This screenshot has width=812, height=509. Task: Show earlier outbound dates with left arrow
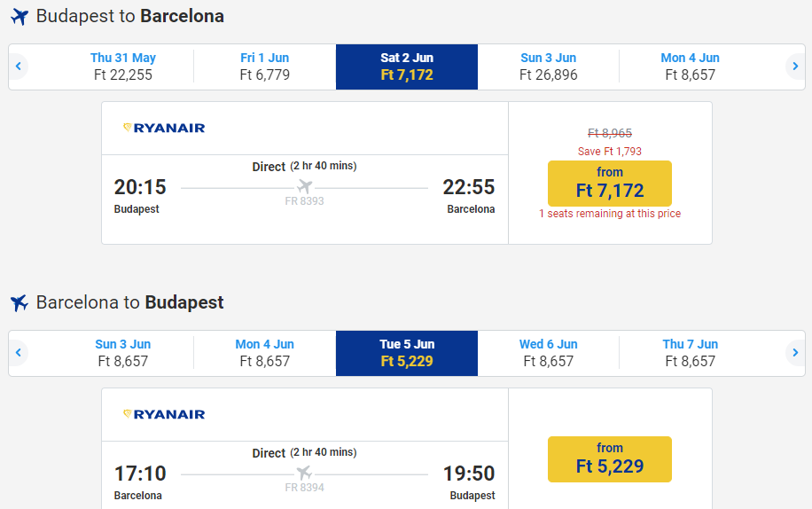click(x=18, y=67)
